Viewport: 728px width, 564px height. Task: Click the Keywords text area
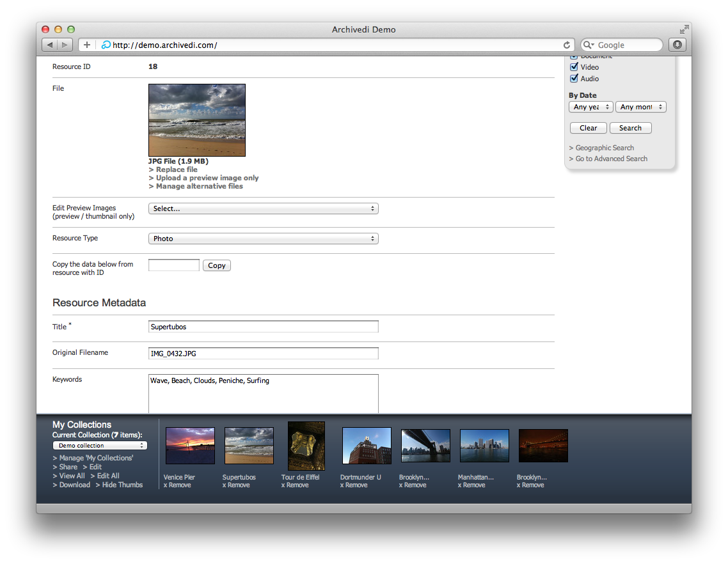pyautogui.click(x=264, y=394)
